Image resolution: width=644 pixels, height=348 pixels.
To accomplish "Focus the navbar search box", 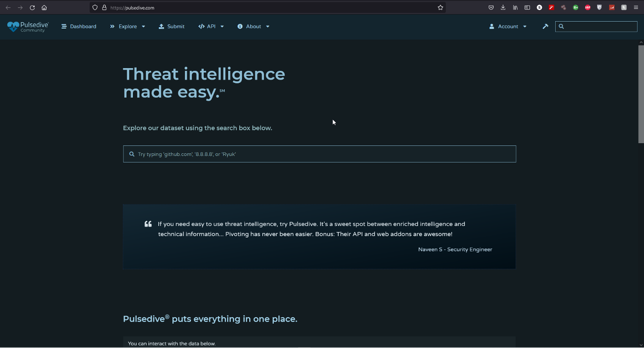I will pos(596,26).
